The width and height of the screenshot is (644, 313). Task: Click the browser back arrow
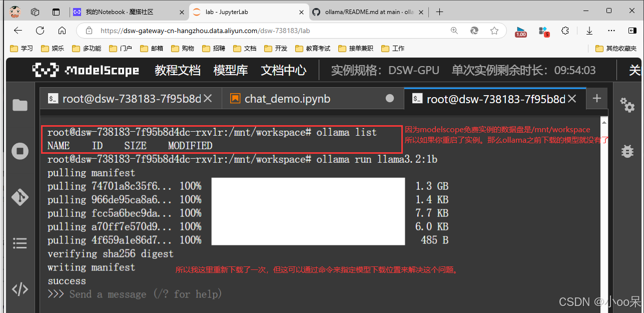point(18,31)
